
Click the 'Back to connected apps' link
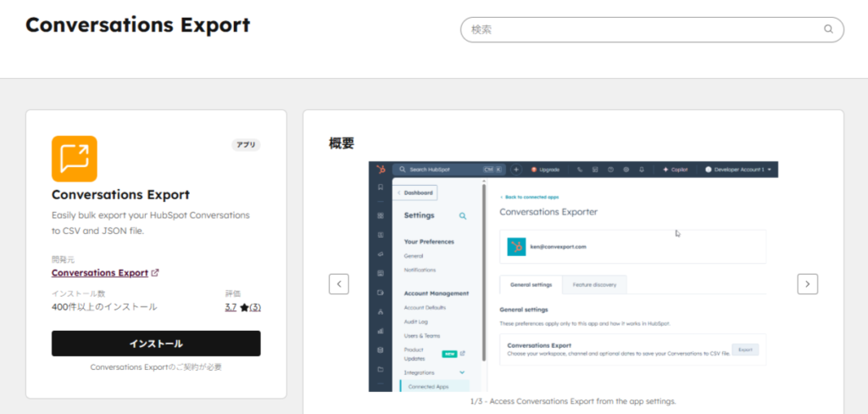(x=529, y=198)
